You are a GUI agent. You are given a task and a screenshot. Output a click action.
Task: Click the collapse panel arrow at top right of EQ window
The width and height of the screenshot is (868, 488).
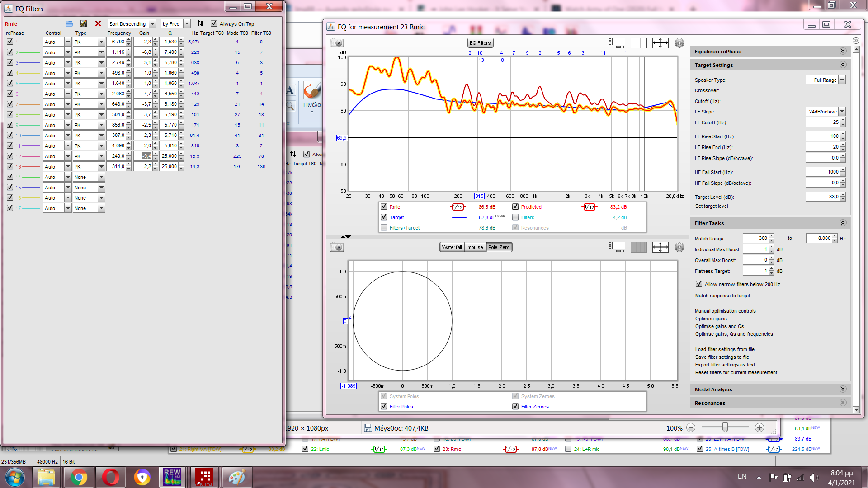click(856, 41)
